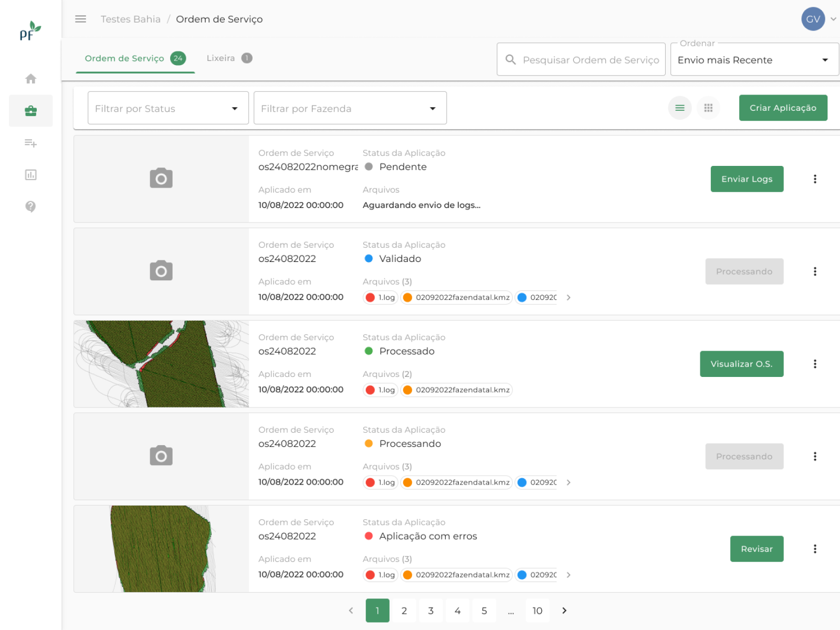Click the search magnifier icon
This screenshot has height=630, width=840.
[x=510, y=60]
